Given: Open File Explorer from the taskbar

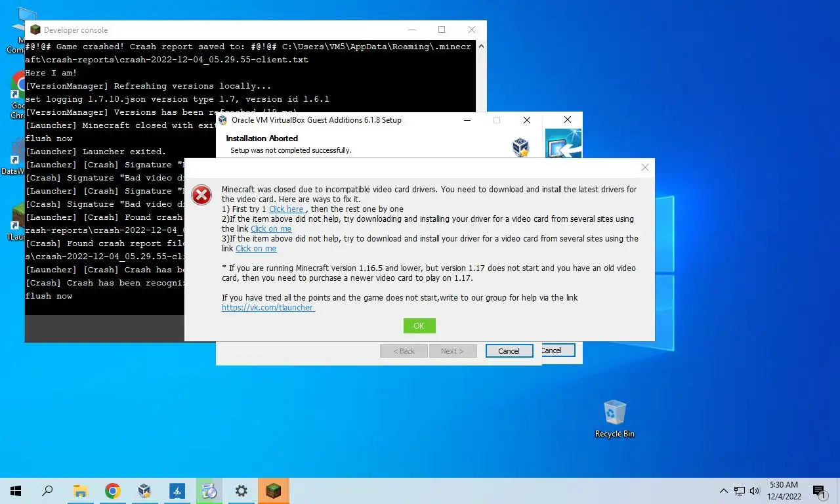Looking at the screenshot, I should [x=80, y=491].
